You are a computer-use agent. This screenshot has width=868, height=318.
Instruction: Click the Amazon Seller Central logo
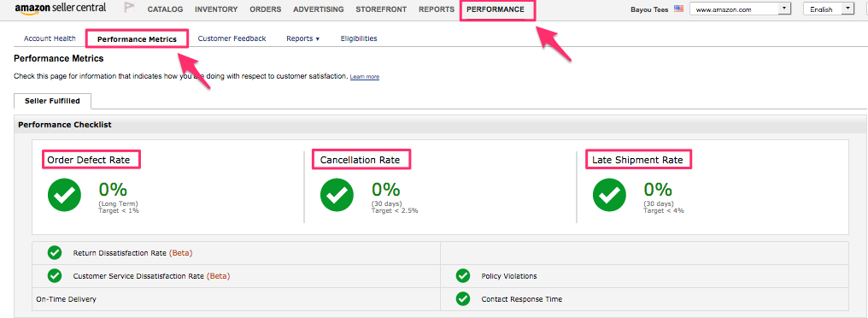click(x=61, y=9)
